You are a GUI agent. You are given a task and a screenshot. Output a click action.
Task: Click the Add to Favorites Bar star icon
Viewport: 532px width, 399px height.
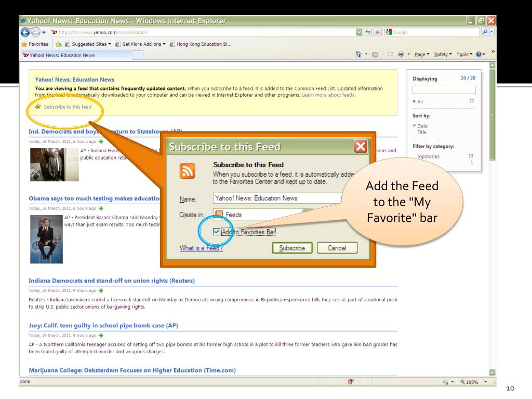pos(58,44)
